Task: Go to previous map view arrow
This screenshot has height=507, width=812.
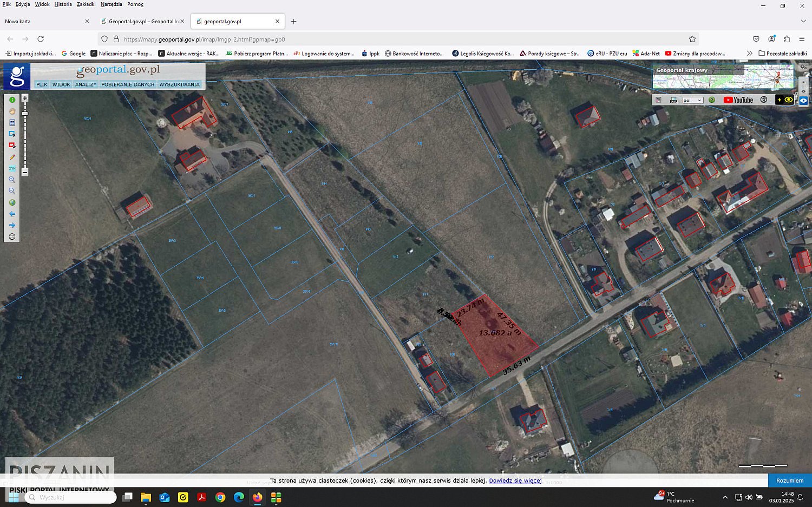Action: coord(12,214)
